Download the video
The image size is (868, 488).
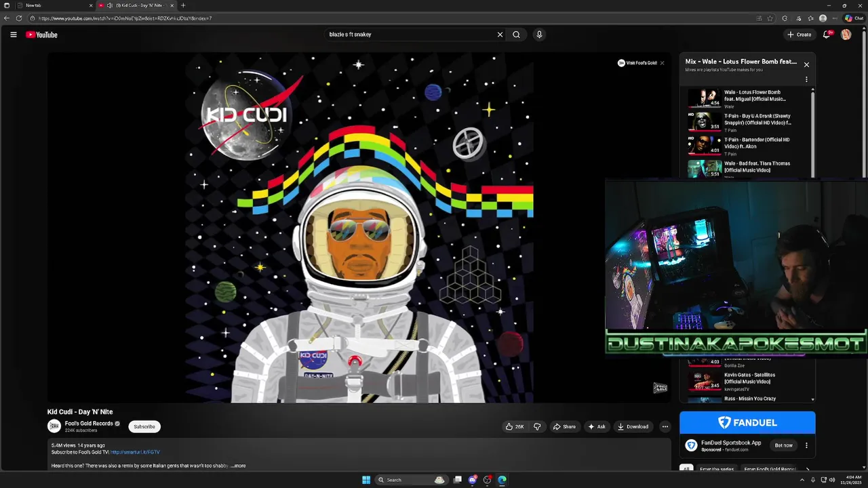(633, 426)
